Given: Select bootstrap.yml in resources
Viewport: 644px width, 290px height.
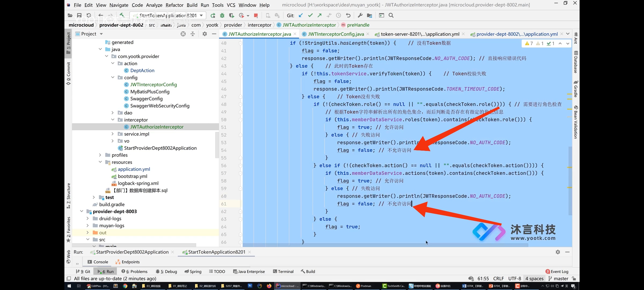Looking at the screenshot, I should [x=132, y=176].
